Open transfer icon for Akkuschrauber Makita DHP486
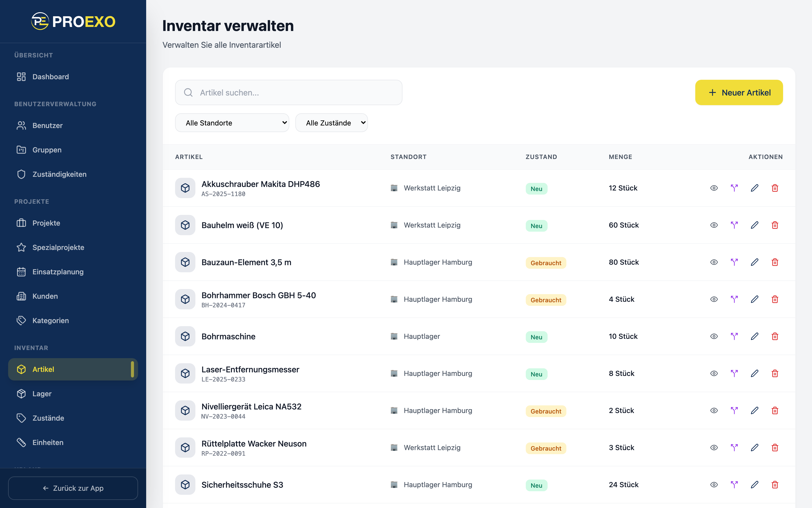Screen dimensions: 812x508 734,188
